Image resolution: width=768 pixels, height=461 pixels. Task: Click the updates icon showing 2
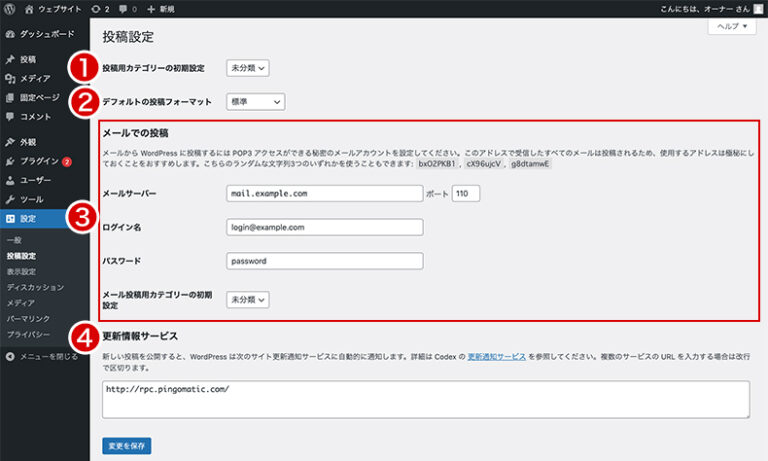tap(97, 8)
